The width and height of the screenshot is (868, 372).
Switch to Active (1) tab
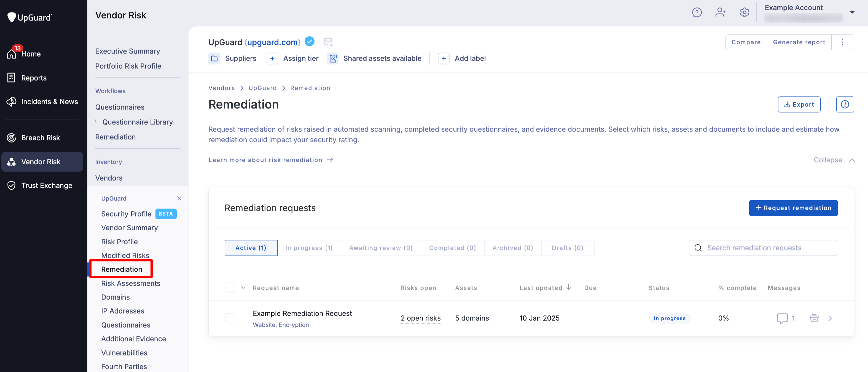[251, 248]
